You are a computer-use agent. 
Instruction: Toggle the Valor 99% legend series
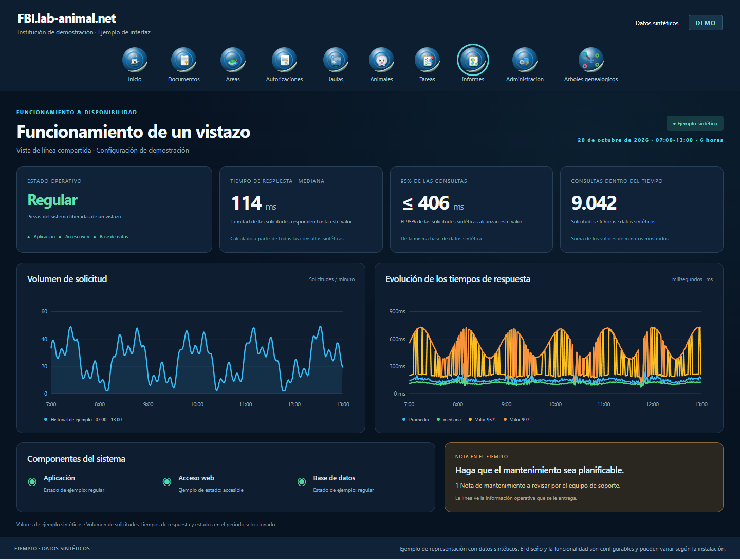coord(517,420)
